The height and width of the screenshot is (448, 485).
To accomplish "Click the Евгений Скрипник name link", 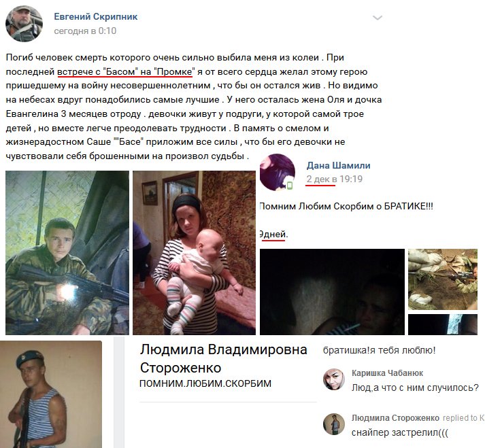I will click(x=96, y=17).
